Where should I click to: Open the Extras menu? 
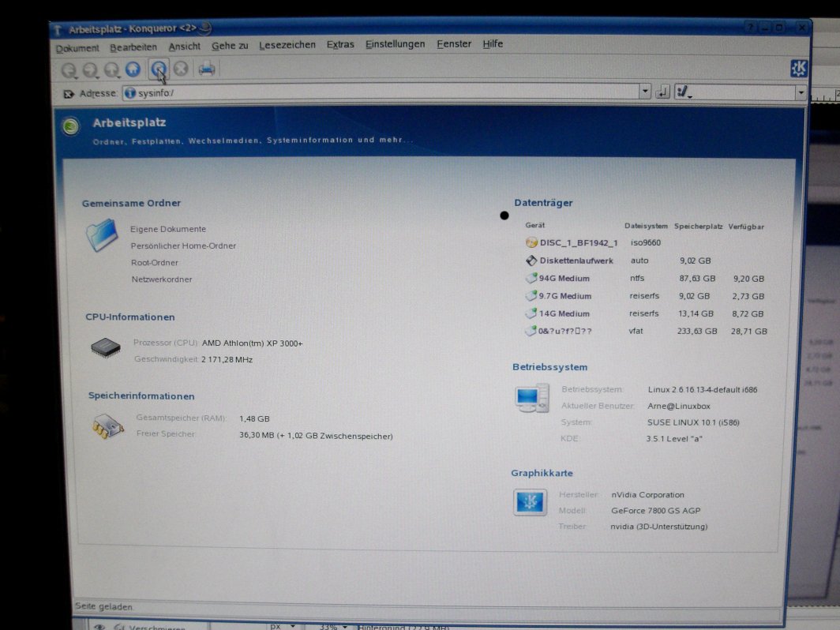[x=340, y=44]
